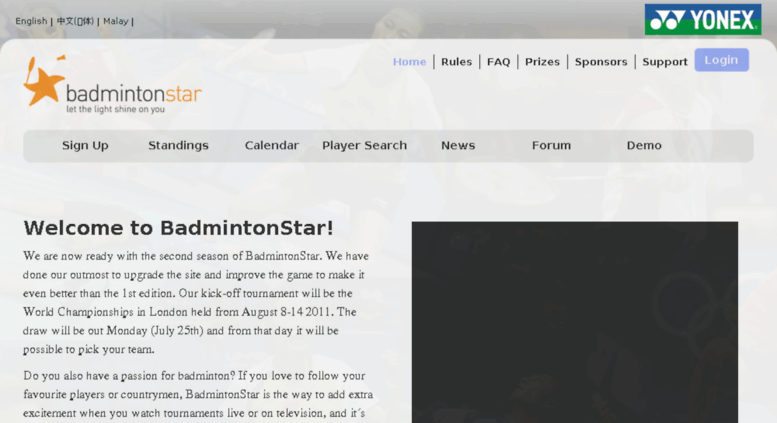Switch language to Malay
This screenshot has height=423, width=777.
(115, 21)
